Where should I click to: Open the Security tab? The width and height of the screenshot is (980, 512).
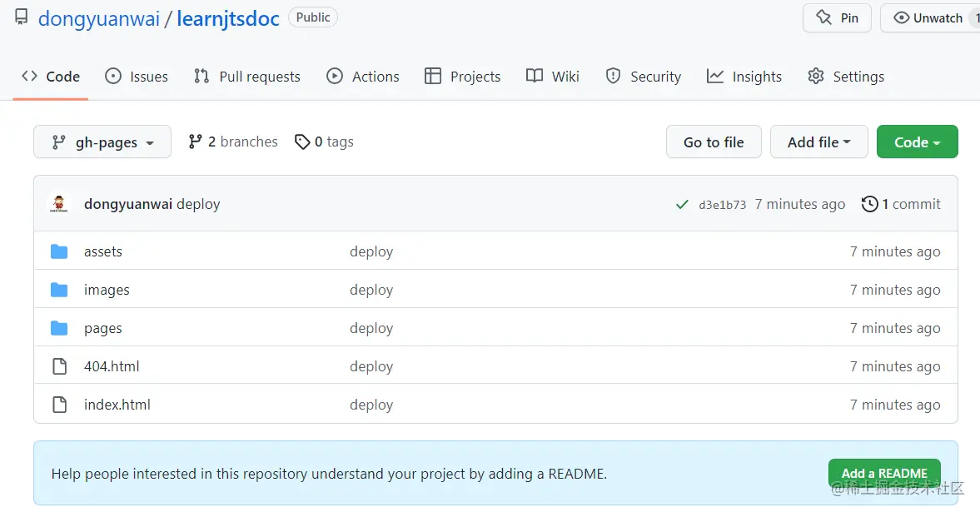pyautogui.click(x=643, y=77)
